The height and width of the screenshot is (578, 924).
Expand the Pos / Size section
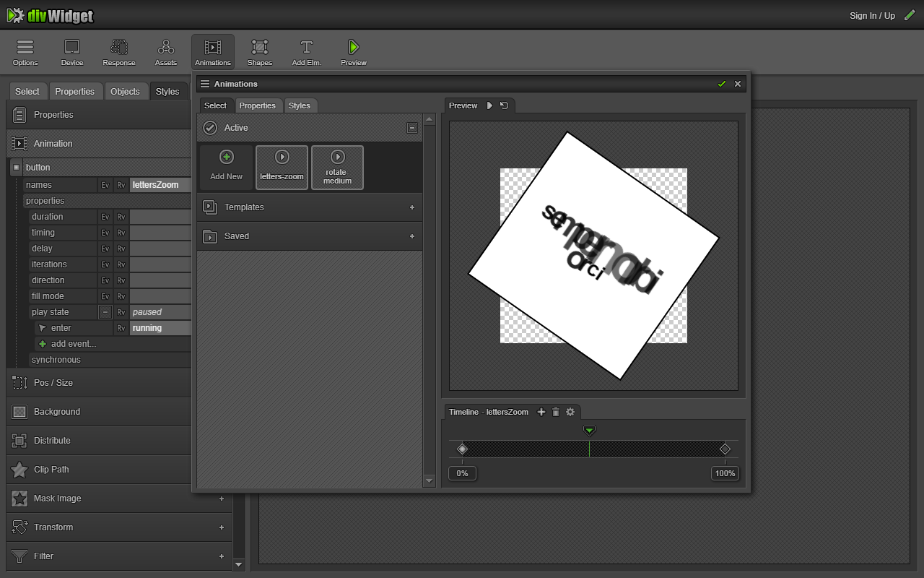click(x=99, y=383)
